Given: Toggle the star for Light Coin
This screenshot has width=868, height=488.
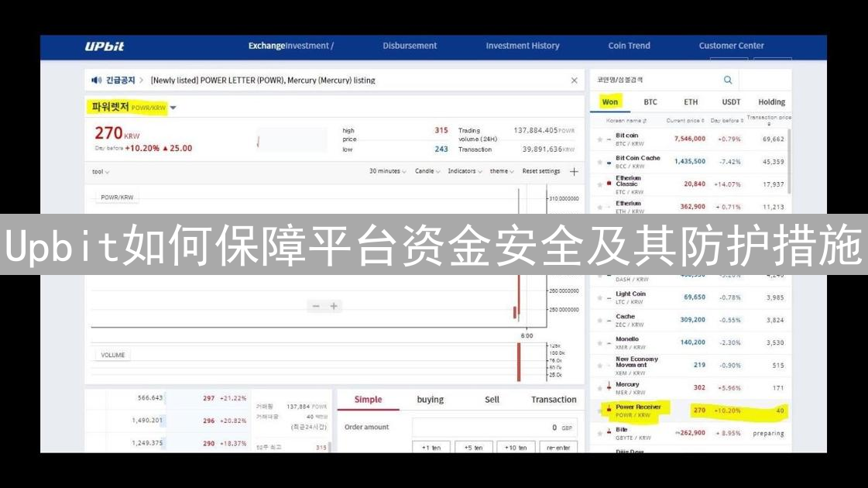Looking at the screenshot, I should tap(599, 298).
